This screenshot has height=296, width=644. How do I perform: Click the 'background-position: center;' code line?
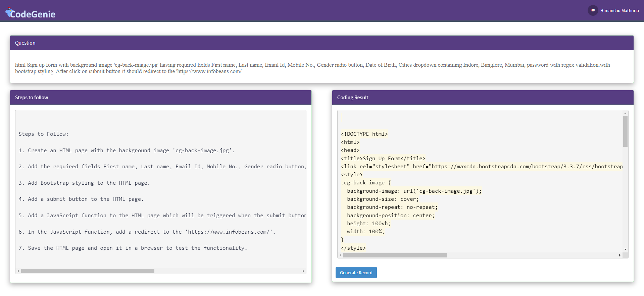click(391, 216)
